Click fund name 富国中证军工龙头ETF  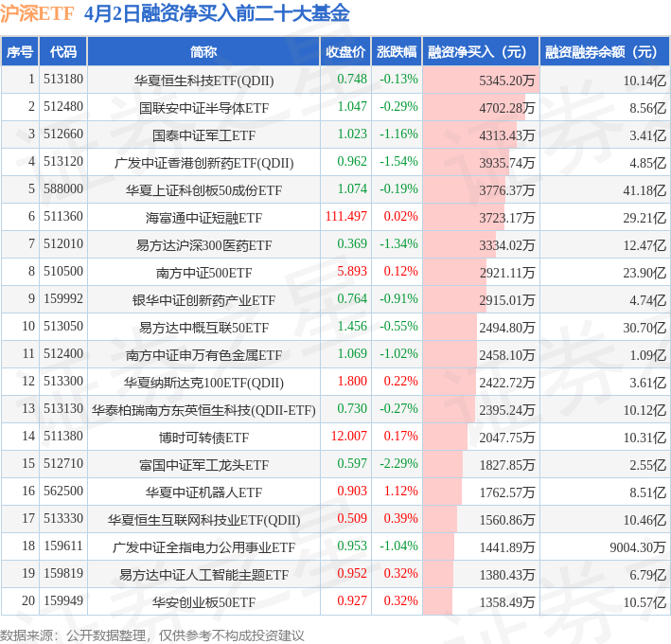click(x=203, y=465)
